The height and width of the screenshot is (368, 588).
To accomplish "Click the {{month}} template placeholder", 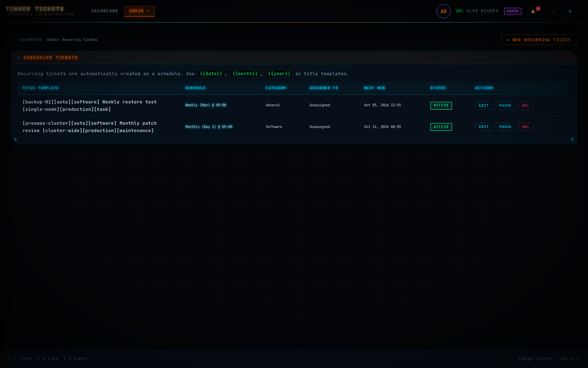I will (x=245, y=74).
